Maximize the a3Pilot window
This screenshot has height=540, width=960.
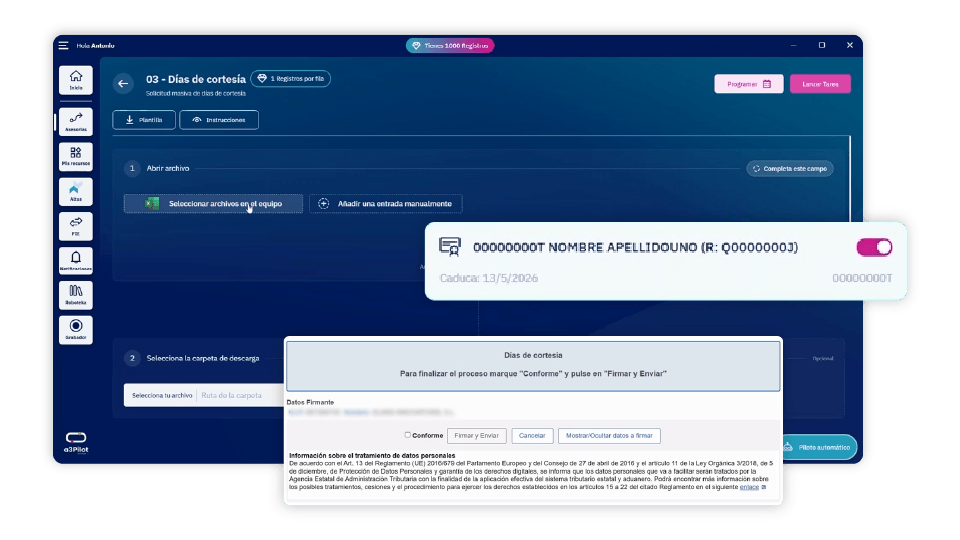[x=822, y=45]
